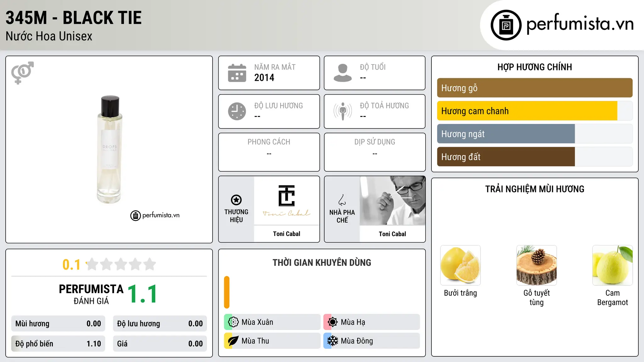This screenshot has height=362, width=644.
Task: Click the 'PERFUMISTA ĐÁNH GIÁ' label
Action: (x=91, y=294)
